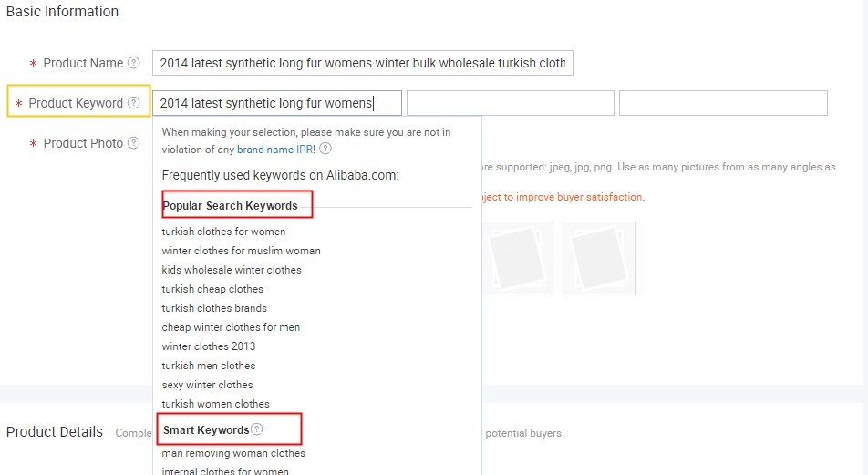The width and height of the screenshot is (868, 475).
Task: Select 'winter clothes 2013' keyword
Action: click(209, 346)
